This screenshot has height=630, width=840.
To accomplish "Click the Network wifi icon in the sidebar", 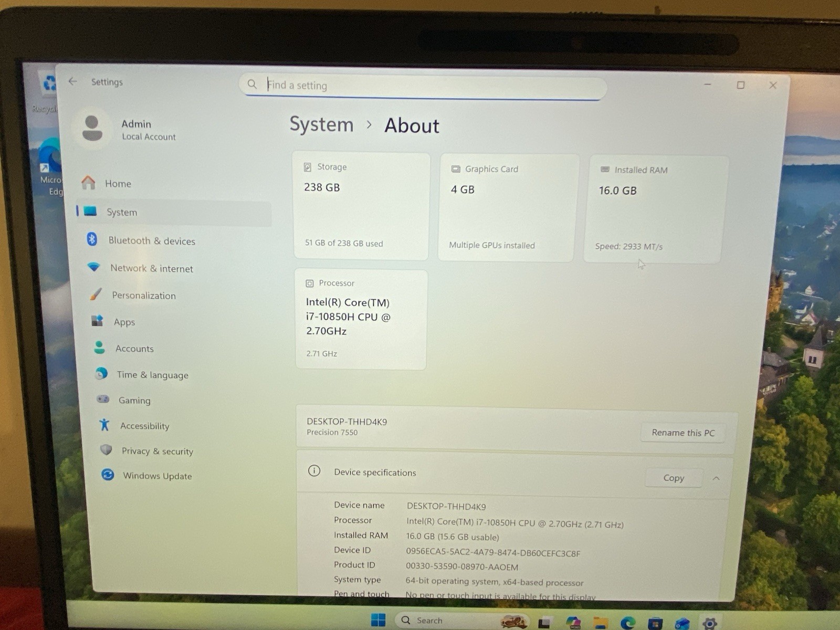I will pyautogui.click(x=93, y=267).
